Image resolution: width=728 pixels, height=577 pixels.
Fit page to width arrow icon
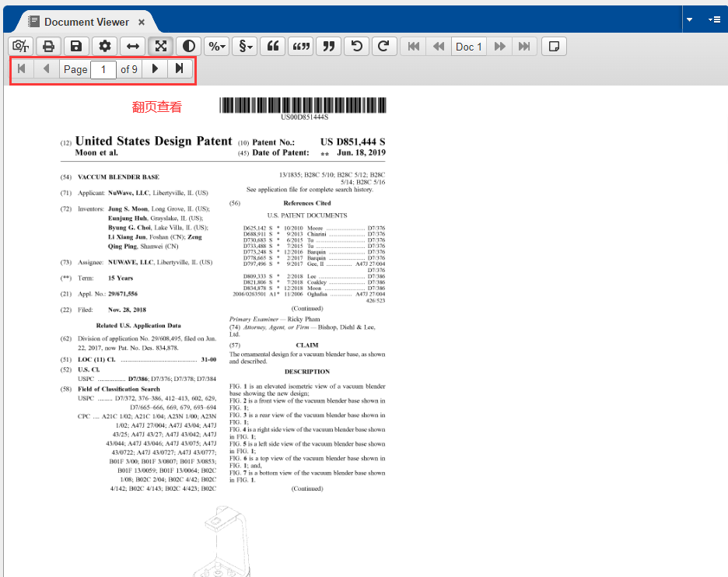[133, 47]
